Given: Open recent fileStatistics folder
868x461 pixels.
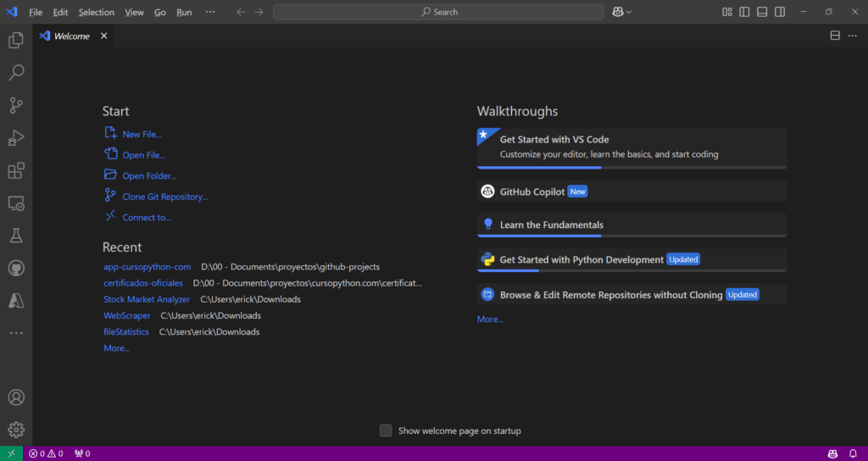Looking at the screenshot, I should tap(126, 332).
